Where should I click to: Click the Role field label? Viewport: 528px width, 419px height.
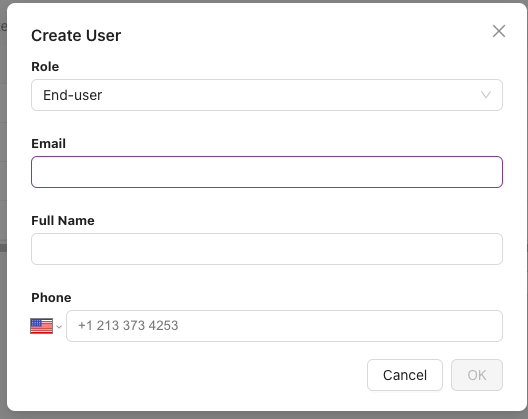(45, 67)
